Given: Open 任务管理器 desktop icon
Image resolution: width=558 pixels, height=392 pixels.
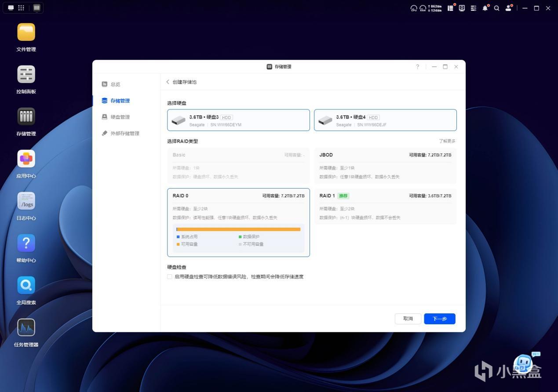Looking at the screenshot, I should [x=26, y=327].
